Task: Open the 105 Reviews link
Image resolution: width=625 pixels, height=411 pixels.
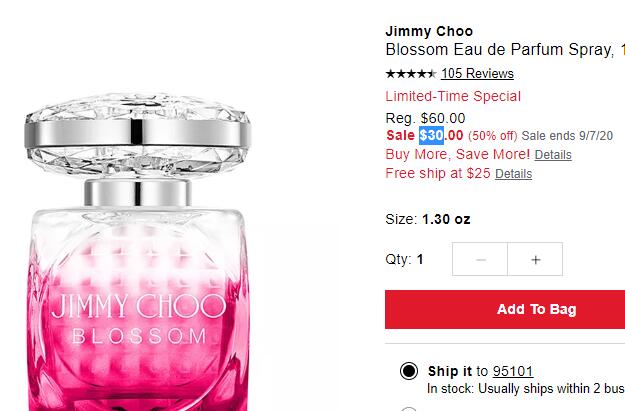Action: point(477,74)
